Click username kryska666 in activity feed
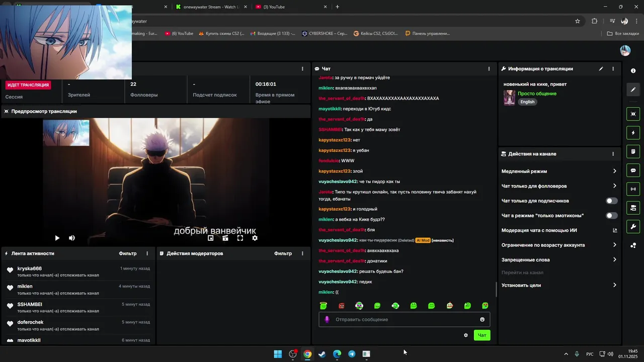Image resolution: width=644 pixels, height=362 pixels. pyautogui.click(x=30, y=269)
